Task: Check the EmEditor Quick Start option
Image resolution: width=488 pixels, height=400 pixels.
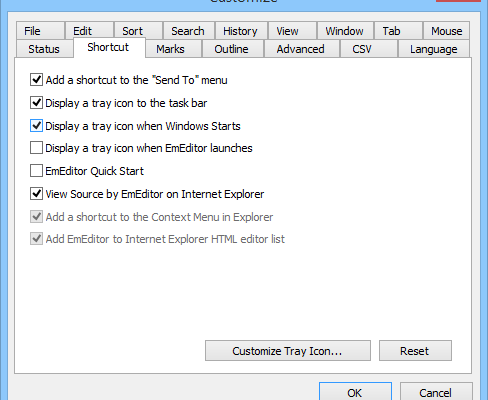Action: coord(36,171)
